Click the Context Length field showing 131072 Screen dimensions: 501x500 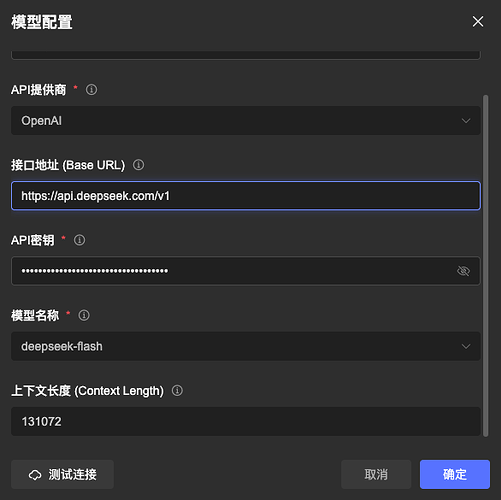tap(246, 421)
